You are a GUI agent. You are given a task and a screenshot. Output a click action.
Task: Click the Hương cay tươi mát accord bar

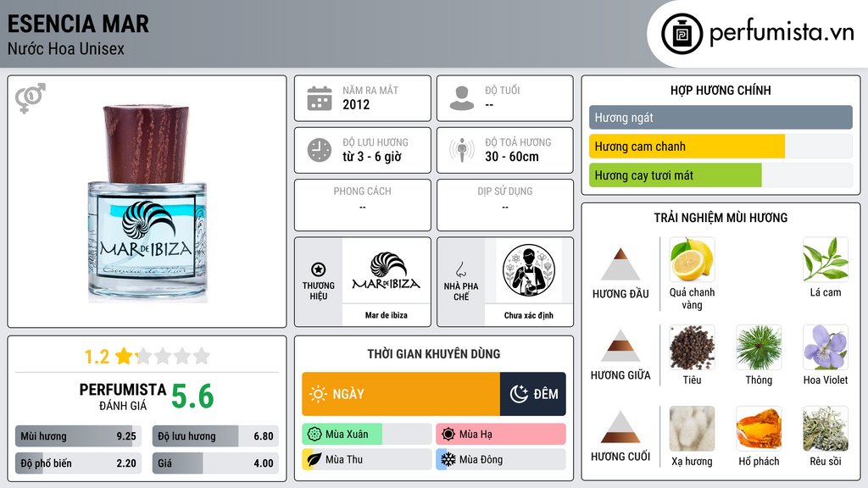pos(721,175)
